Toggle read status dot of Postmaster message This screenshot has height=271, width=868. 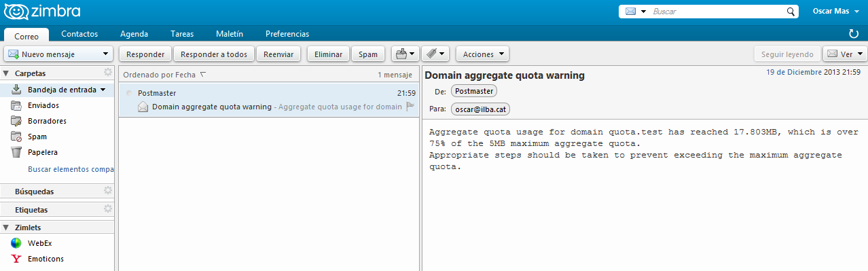(128, 93)
